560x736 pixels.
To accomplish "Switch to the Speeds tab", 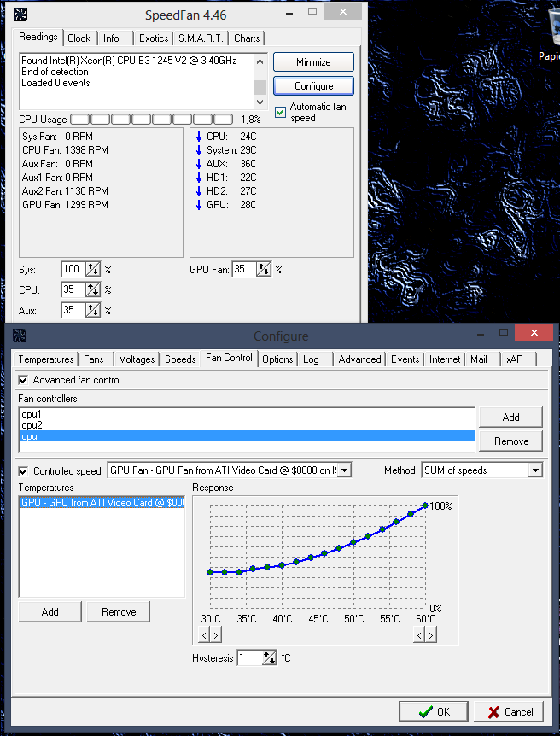I will (180, 359).
